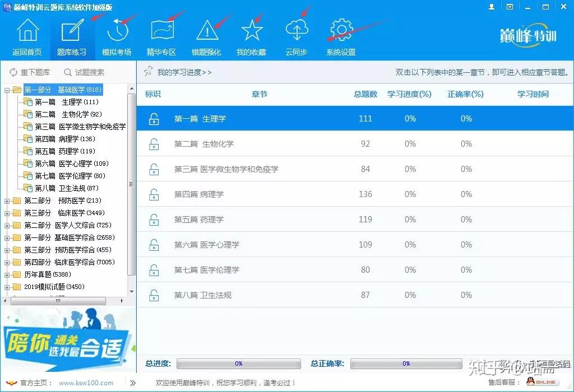
Task: Click lock icon for 第八篇 卫生法规 row
Action: click(154, 295)
